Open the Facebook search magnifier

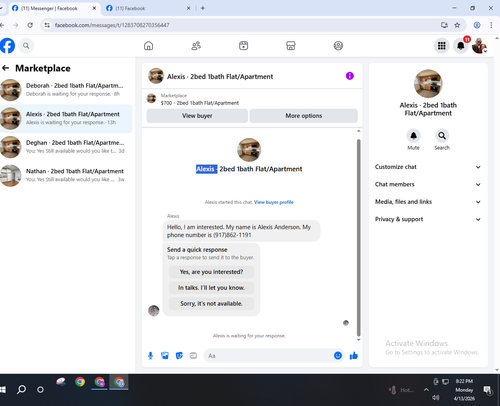click(26, 46)
